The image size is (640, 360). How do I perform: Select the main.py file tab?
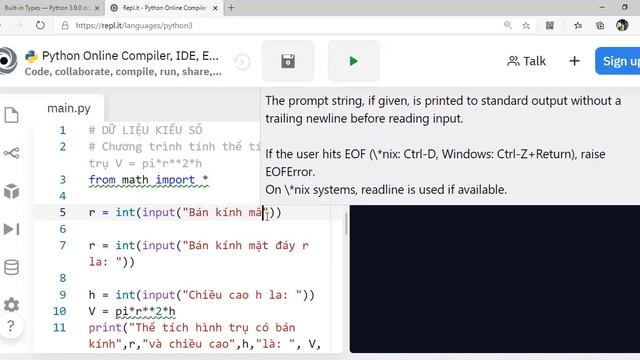point(69,108)
